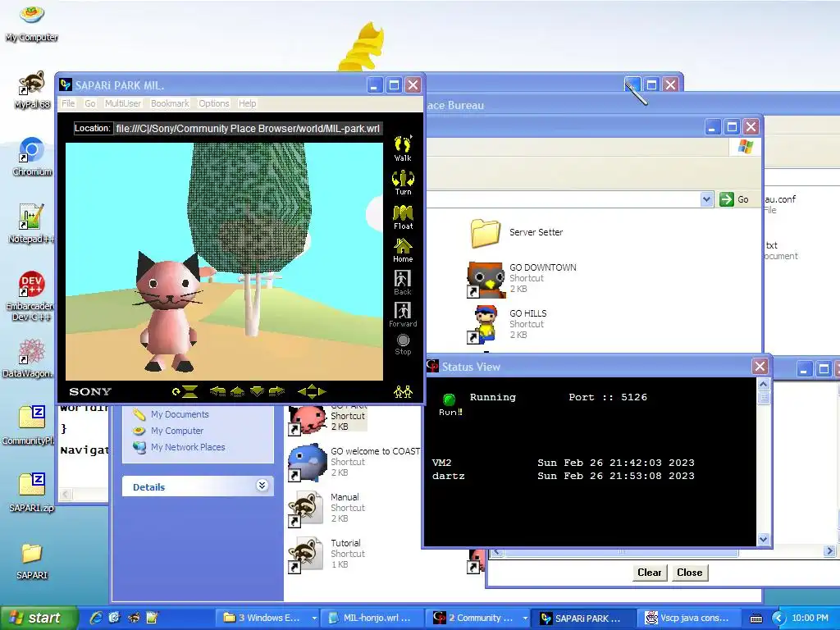840x630 pixels.
Task: Open the File menu in SAPARi
Action: [68, 103]
